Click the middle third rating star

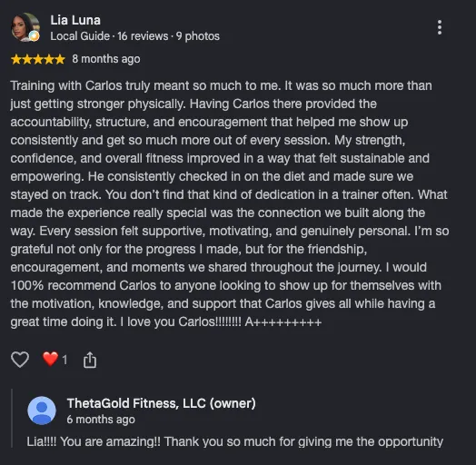pyautogui.click(x=38, y=59)
